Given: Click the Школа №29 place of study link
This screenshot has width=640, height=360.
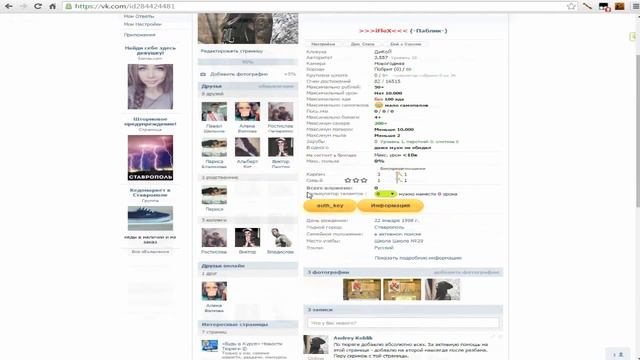Looking at the screenshot, I should pos(398,241).
